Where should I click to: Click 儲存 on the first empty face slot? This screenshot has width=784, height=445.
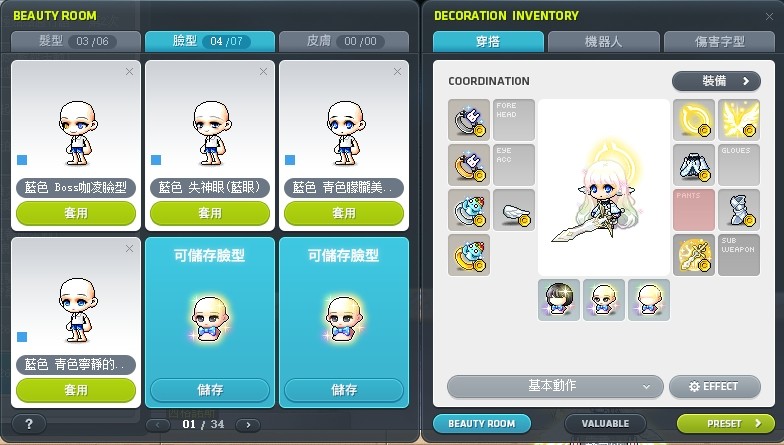coord(210,390)
